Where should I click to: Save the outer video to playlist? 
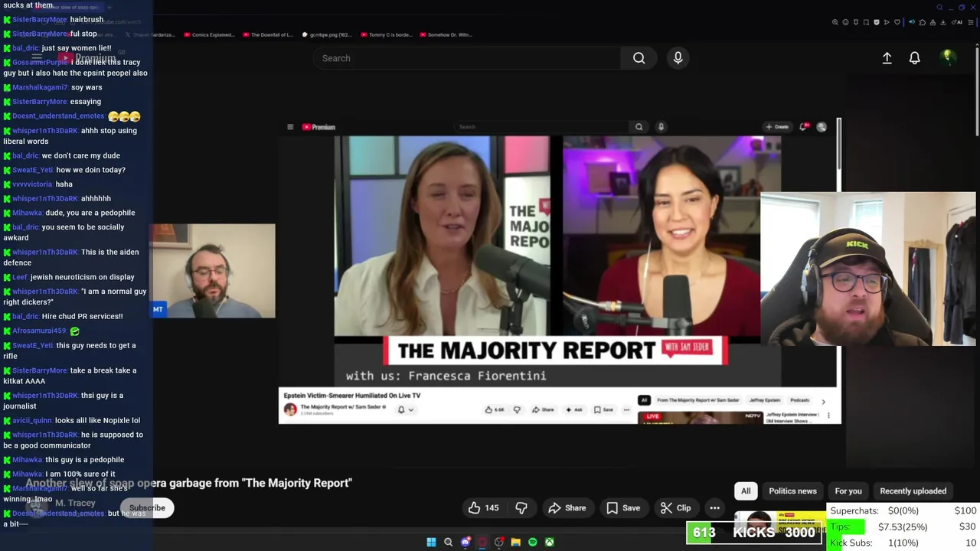[x=623, y=507]
